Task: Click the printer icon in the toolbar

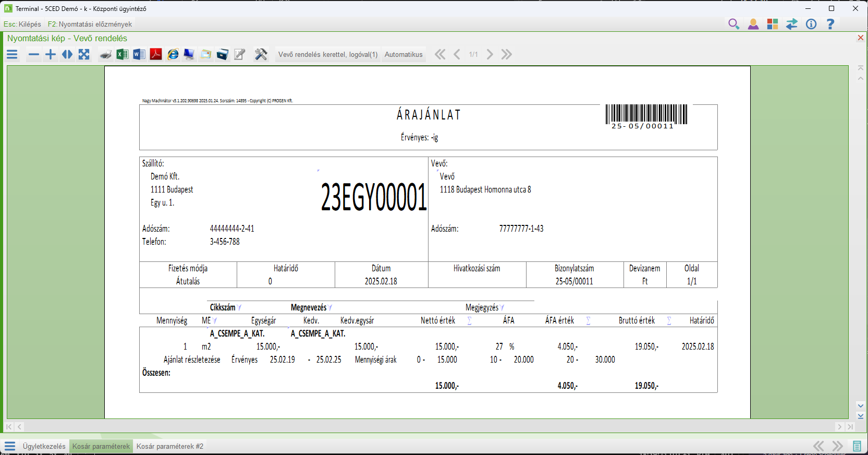Action: pos(106,55)
